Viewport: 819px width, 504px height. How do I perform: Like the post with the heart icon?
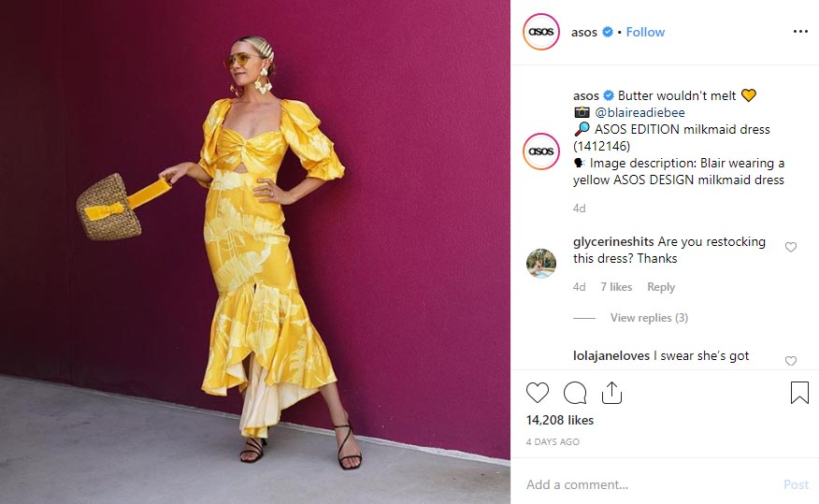tap(537, 393)
